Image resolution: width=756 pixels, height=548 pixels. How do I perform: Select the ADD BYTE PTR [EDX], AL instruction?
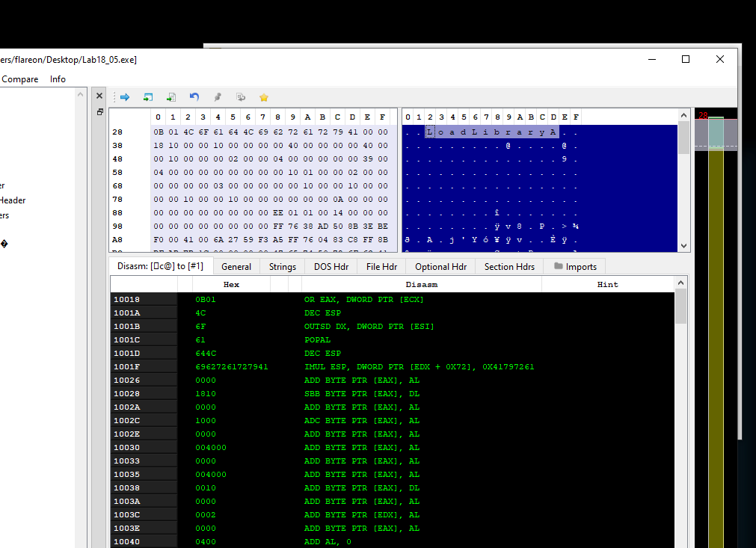pos(362,515)
